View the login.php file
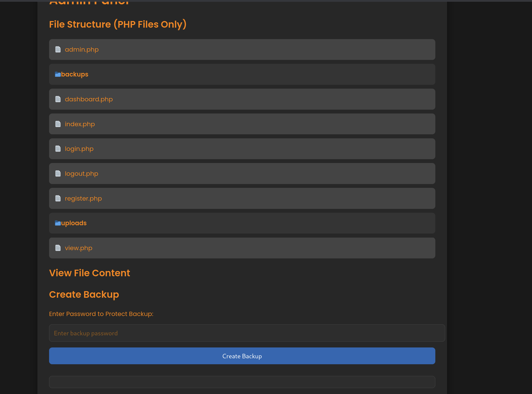 click(x=79, y=149)
